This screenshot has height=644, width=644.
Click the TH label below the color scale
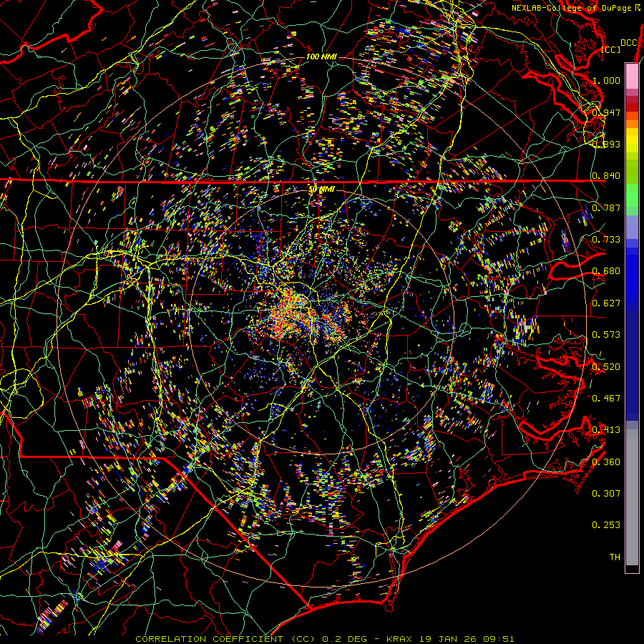tap(615, 557)
